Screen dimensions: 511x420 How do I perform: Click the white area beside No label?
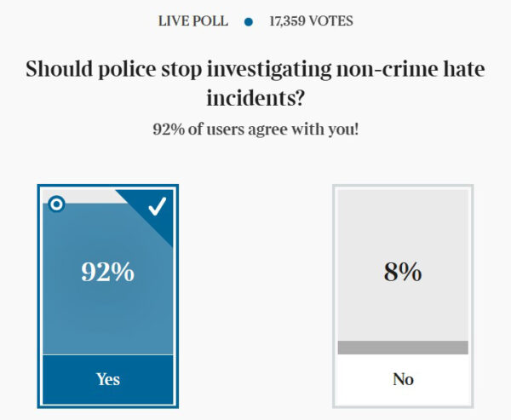click(362, 380)
